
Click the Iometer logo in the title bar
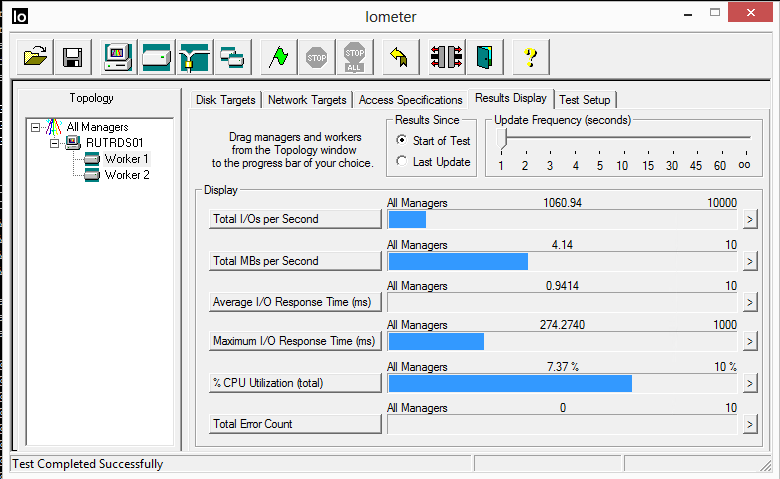pyautogui.click(x=20, y=16)
